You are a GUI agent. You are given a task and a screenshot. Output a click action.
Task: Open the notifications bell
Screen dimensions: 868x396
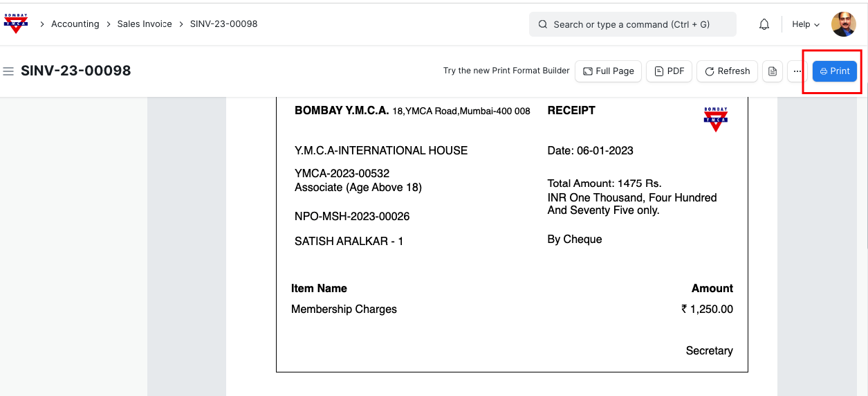click(764, 24)
